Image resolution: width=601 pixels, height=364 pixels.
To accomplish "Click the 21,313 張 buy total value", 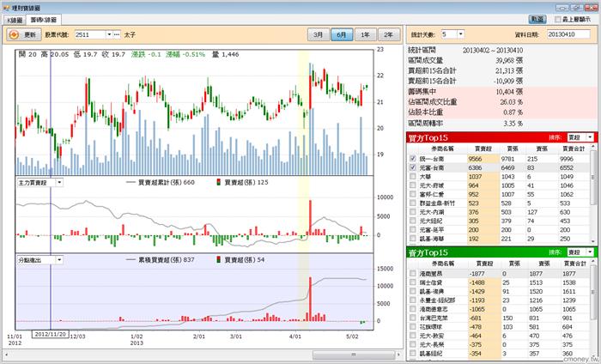I will (x=509, y=71).
